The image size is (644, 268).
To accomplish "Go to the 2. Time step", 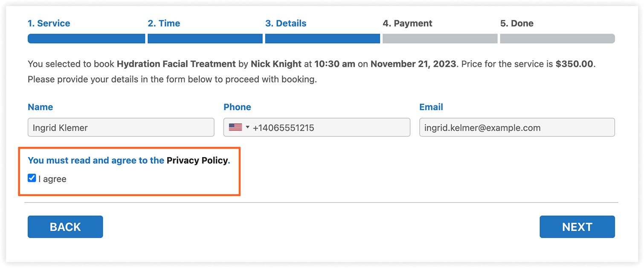I will pyautogui.click(x=164, y=23).
